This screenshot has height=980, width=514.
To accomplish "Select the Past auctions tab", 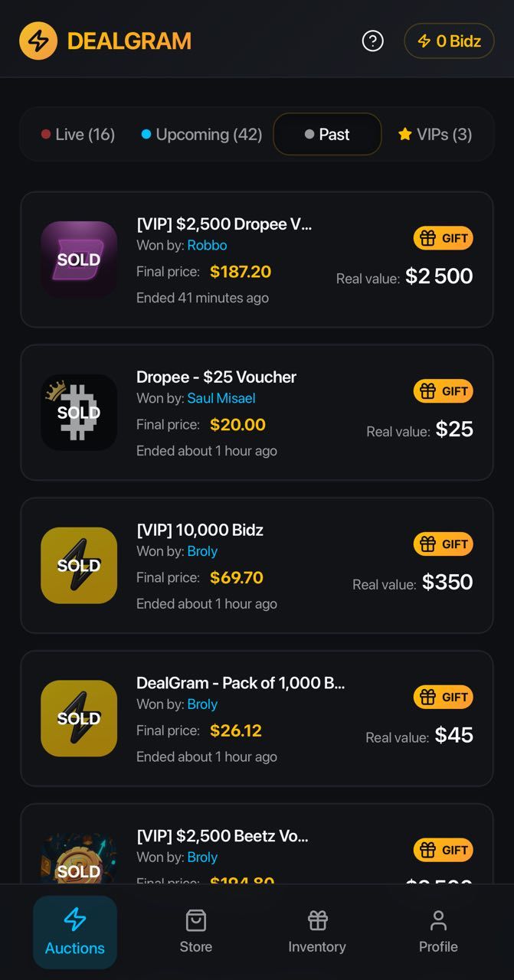I will coord(327,135).
